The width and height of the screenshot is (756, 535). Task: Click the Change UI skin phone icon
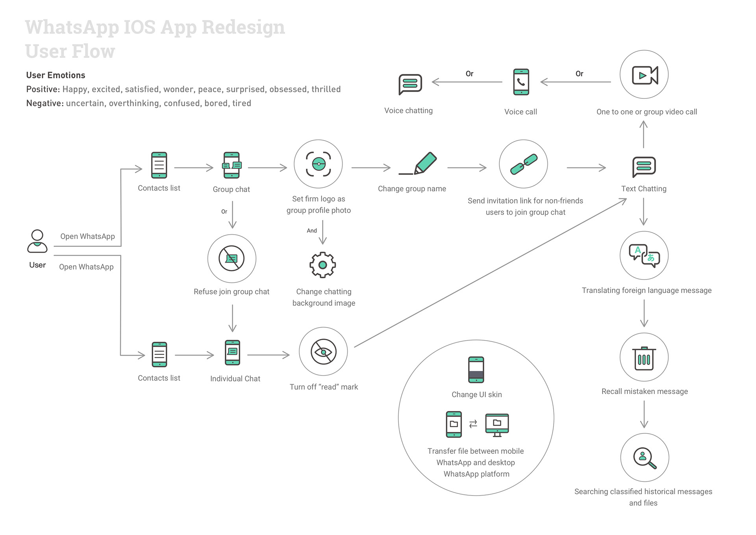[476, 370]
